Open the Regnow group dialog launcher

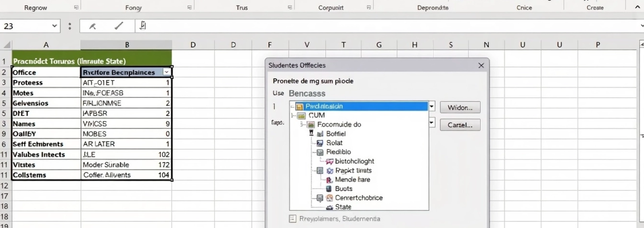click(76, 7)
